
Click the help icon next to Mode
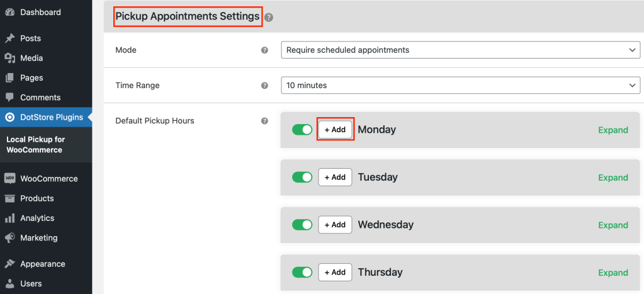[x=265, y=50]
